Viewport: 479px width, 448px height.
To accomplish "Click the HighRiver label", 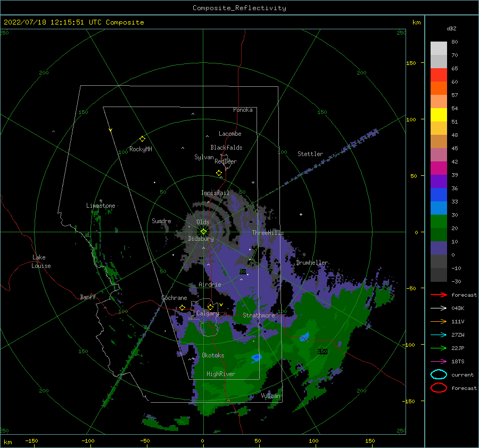I will (221, 374).
